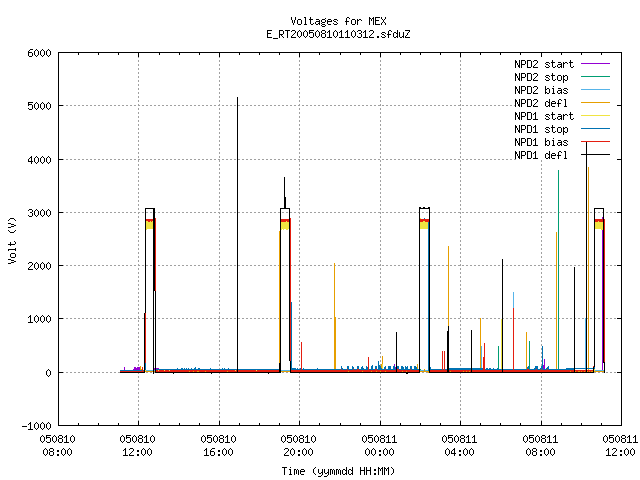
Task: Click the 5000 y-axis tick label
Action: click(40, 106)
